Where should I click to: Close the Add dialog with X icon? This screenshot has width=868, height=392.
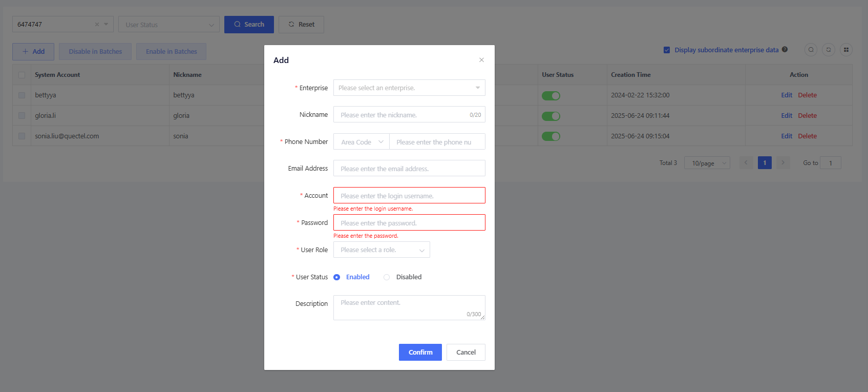coord(481,60)
